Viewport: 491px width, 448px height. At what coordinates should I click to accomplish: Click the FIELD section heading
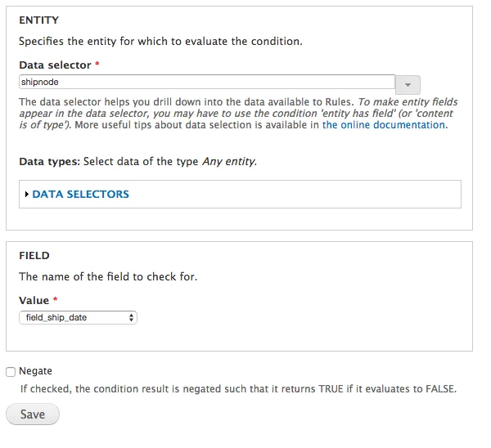(x=34, y=256)
